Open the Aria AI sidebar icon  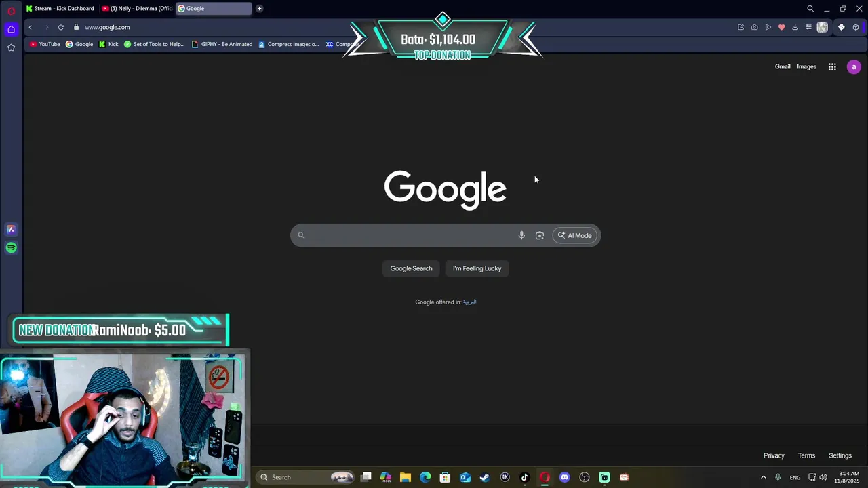pos(11,230)
